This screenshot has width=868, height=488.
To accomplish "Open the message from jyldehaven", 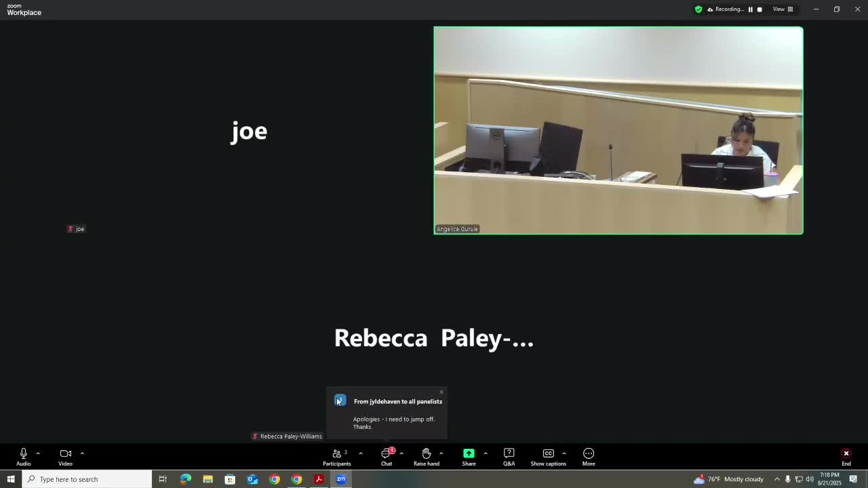I will coord(398,401).
